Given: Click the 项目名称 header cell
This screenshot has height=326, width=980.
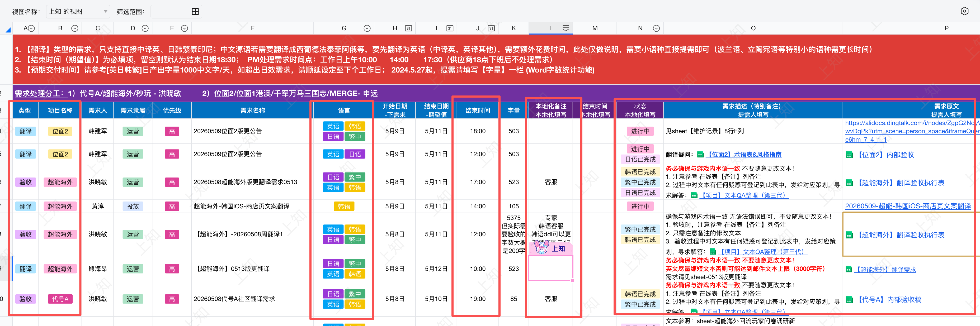Looking at the screenshot, I should tap(60, 110).
